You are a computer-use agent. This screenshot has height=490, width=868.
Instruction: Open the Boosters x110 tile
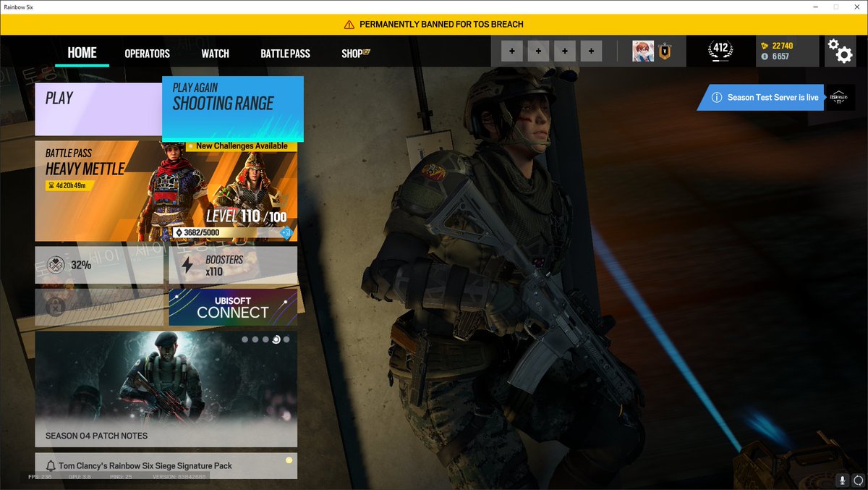[x=233, y=266]
